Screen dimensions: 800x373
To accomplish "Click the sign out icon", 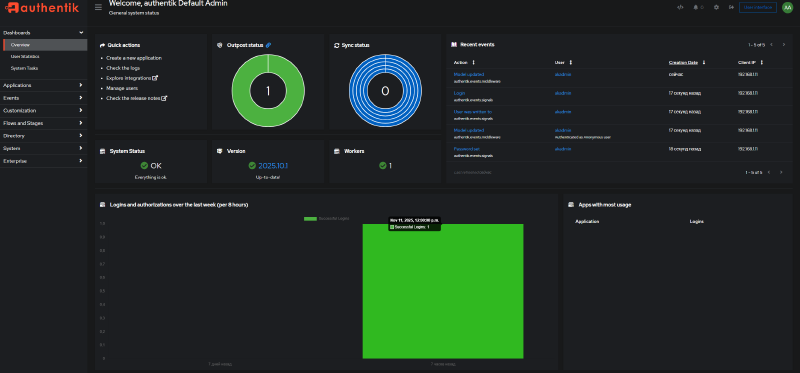I will pos(731,7).
